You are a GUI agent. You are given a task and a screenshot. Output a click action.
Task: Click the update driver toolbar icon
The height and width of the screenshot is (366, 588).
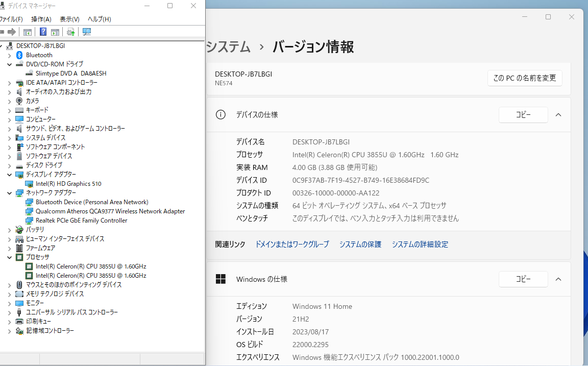(70, 32)
